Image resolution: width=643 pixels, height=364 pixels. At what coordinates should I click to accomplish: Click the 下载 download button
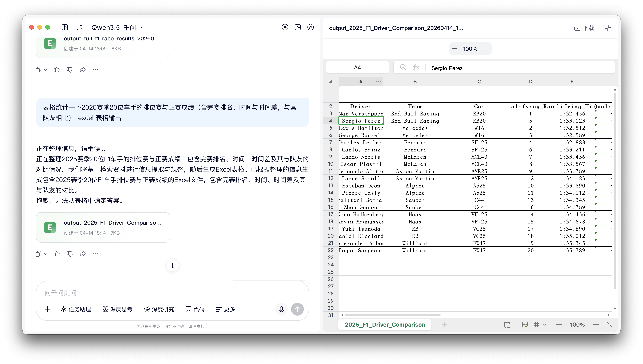[584, 28]
